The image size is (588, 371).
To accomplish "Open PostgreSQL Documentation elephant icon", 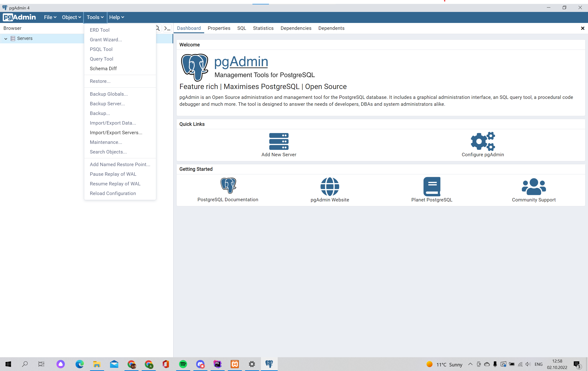I will click(x=228, y=186).
